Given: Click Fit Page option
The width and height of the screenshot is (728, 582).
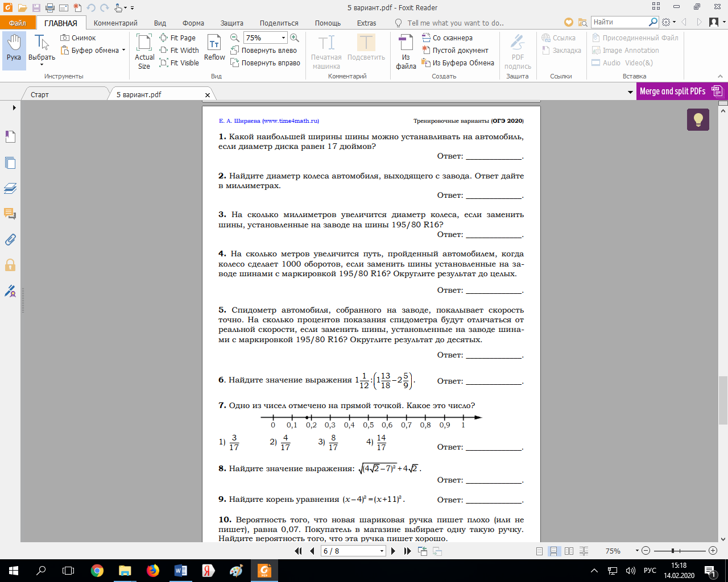Looking at the screenshot, I should (177, 38).
